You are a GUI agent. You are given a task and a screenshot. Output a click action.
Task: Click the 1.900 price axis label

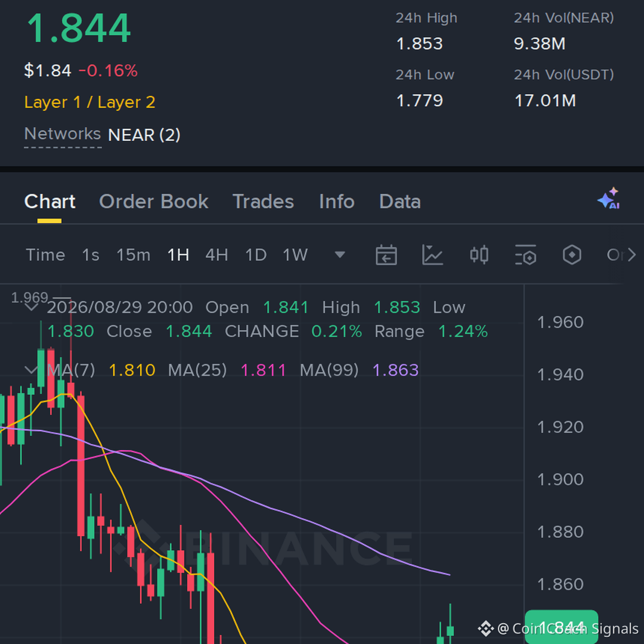tap(560, 479)
